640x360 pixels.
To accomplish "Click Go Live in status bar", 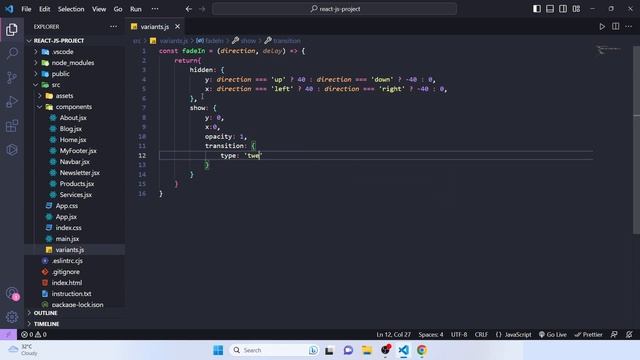I will tap(553, 334).
